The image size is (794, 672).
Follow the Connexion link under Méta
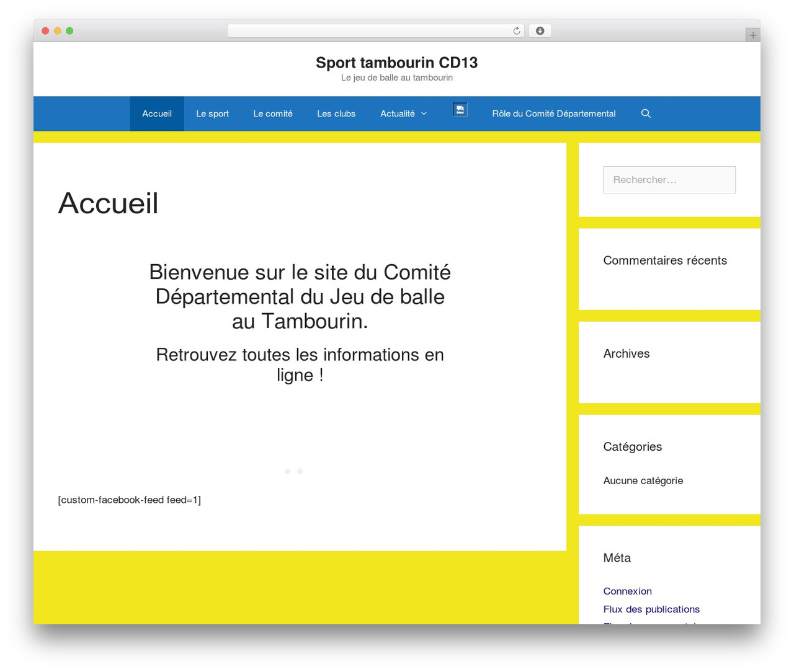click(627, 591)
